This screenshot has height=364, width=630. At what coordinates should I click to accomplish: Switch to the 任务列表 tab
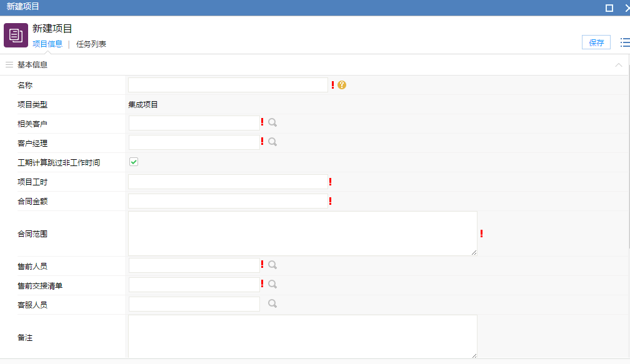91,44
